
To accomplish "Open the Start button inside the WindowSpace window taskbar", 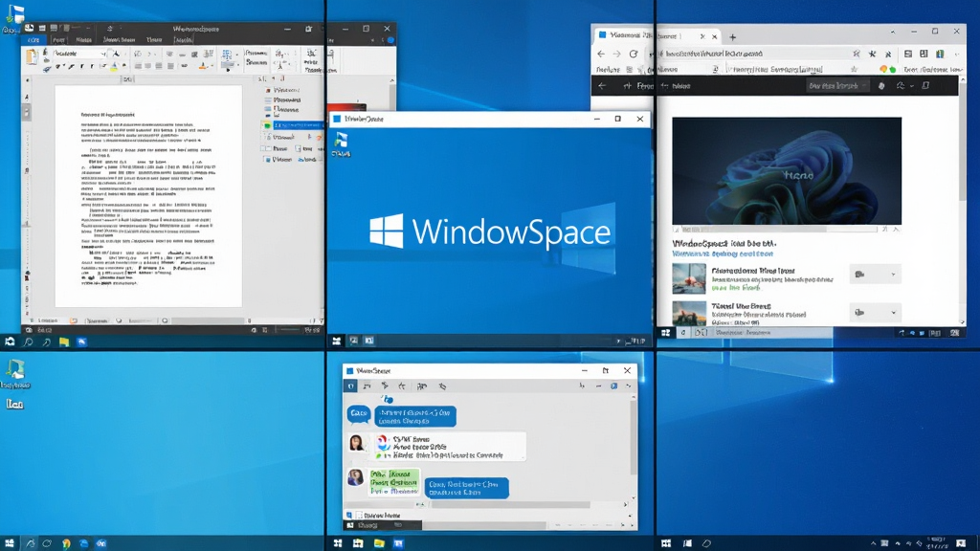I will click(x=337, y=341).
